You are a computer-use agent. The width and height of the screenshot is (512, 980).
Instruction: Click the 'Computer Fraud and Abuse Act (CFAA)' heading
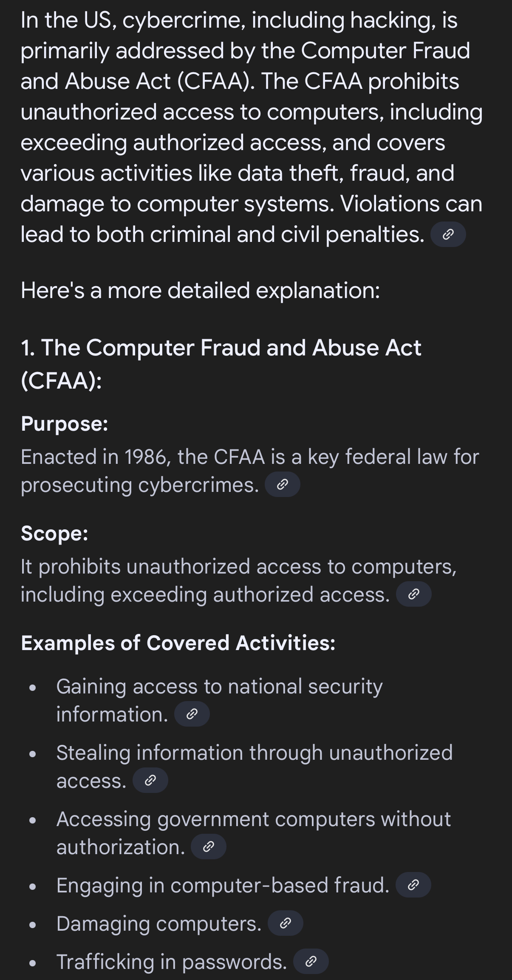(x=221, y=364)
